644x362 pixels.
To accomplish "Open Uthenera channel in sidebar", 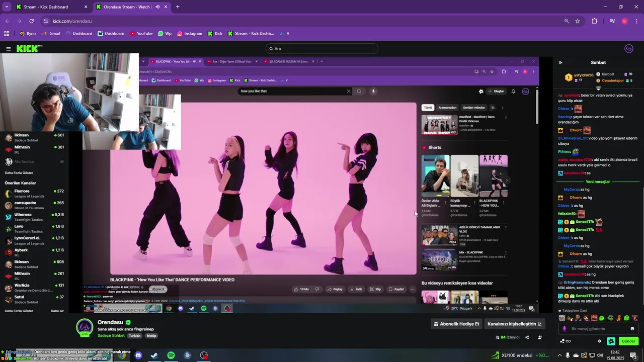I will [34, 217].
